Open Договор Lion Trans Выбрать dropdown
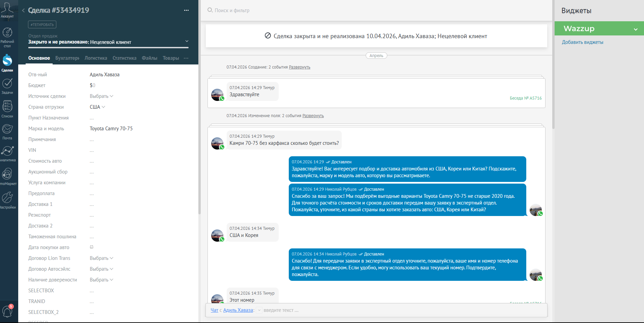The image size is (644, 323). coord(101,258)
